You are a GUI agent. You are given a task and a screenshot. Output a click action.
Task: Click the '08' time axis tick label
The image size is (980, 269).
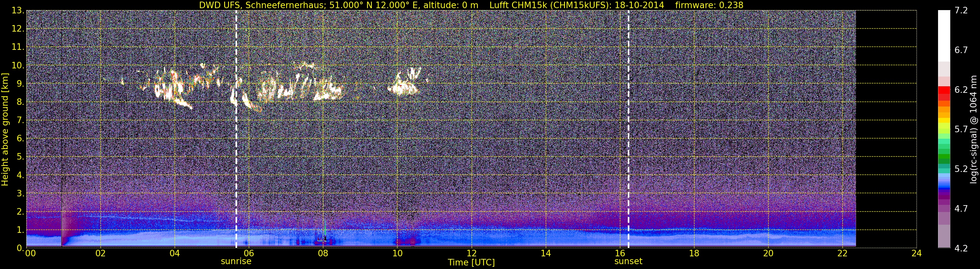click(x=323, y=253)
